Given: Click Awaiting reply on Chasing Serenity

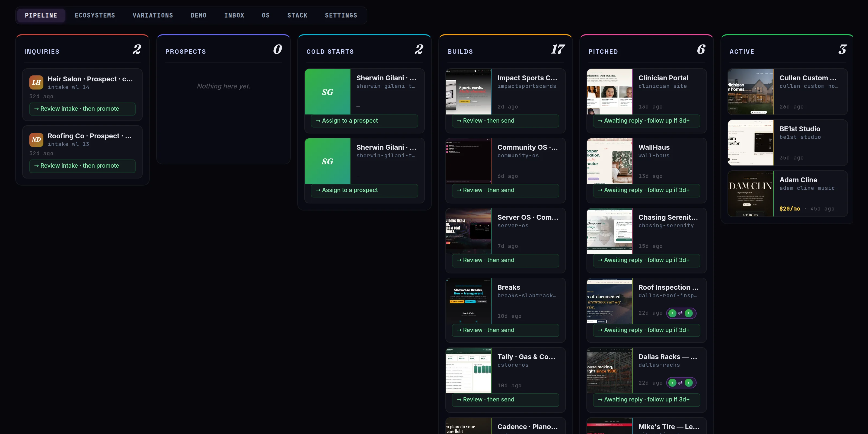Looking at the screenshot, I should click(x=646, y=260).
